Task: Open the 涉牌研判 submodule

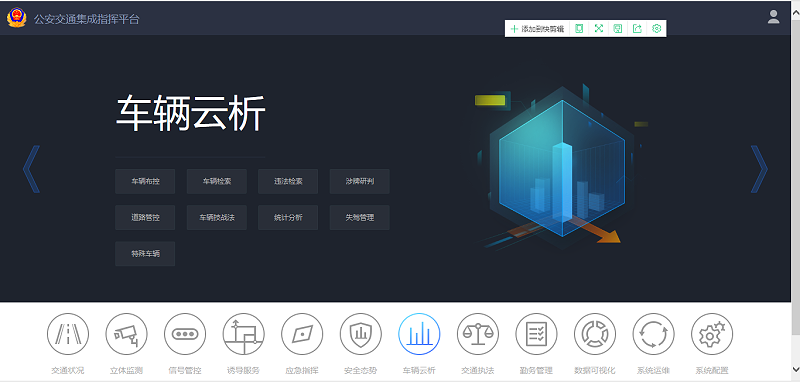Action: coord(359,181)
